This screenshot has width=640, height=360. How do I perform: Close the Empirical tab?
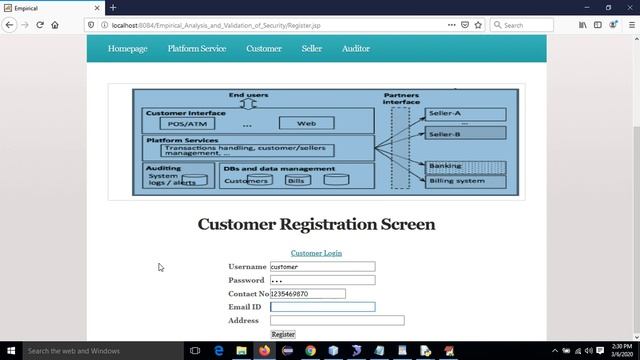[97, 8]
